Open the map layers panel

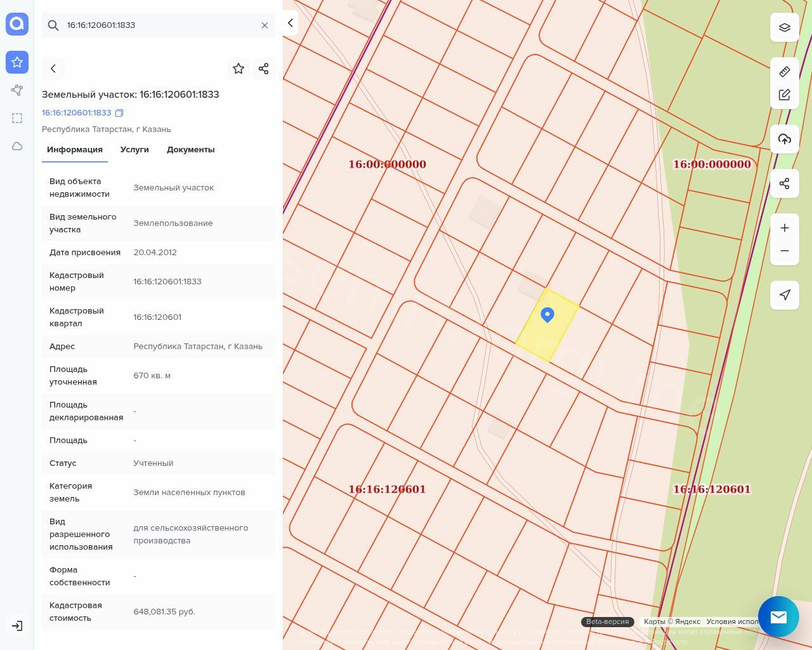click(785, 28)
